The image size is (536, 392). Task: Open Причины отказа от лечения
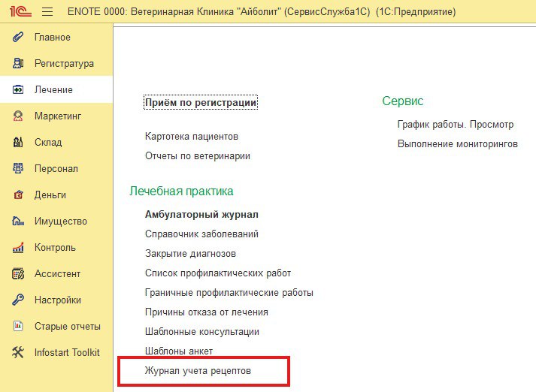(x=207, y=312)
